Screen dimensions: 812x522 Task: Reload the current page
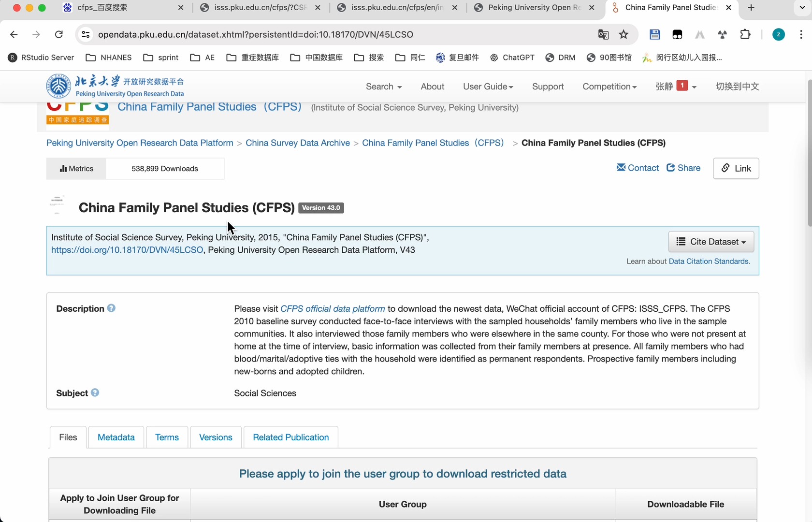pos(59,34)
